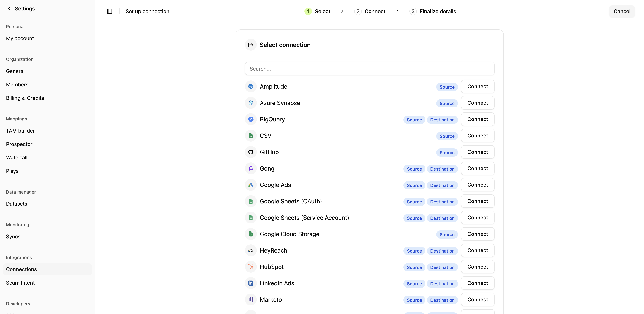
Task: Connect the Amplitude source
Action: coord(477,86)
